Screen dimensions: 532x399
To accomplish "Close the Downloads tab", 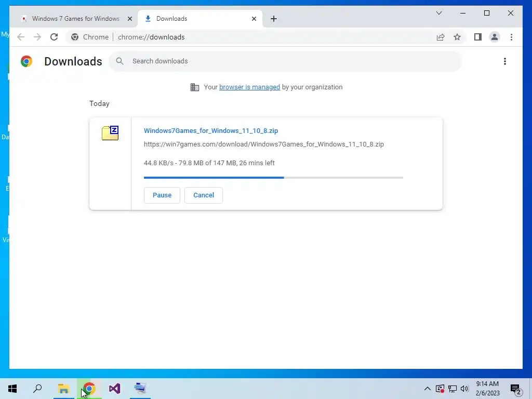I will click(x=254, y=19).
